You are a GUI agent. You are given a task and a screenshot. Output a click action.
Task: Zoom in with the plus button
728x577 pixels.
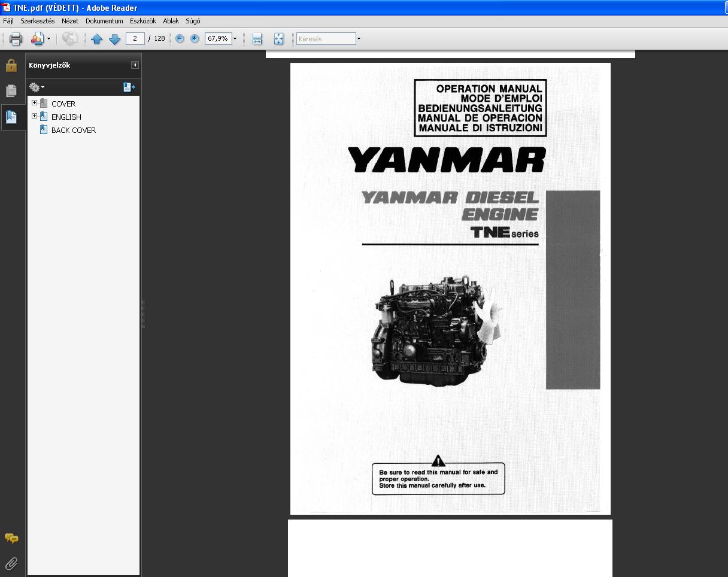[x=195, y=38]
